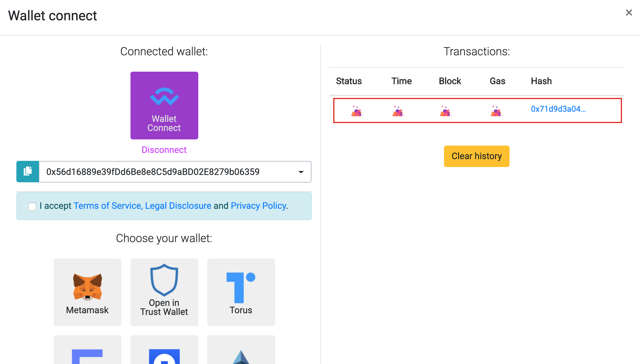Viewport: 640px width, 364px height.
Task: Open transaction hash 0x71d9d3a04... link
Action: point(558,109)
